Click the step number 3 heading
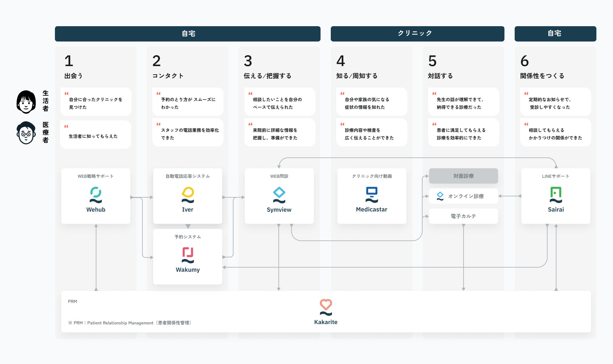The width and height of the screenshot is (613, 364). [248, 61]
